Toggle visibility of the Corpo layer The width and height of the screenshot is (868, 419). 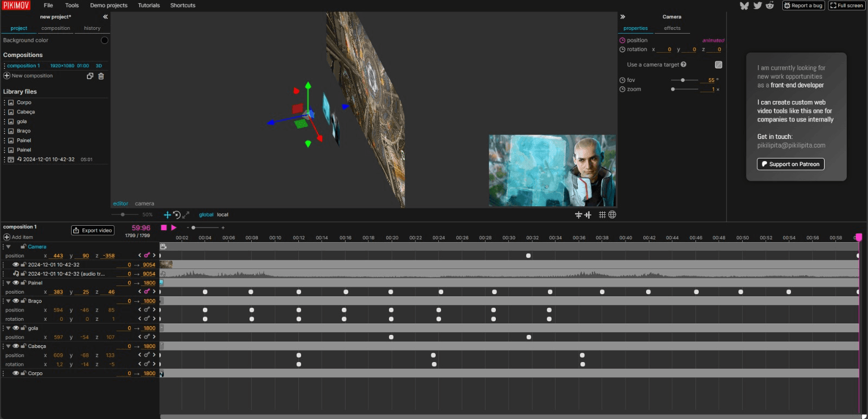click(x=16, y=373)
